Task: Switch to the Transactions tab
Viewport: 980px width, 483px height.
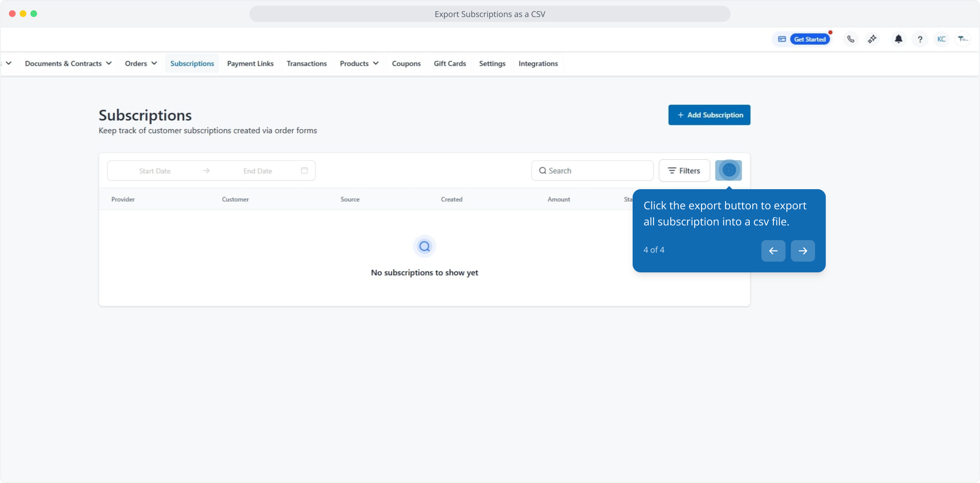Action: [x=307, y=64]
